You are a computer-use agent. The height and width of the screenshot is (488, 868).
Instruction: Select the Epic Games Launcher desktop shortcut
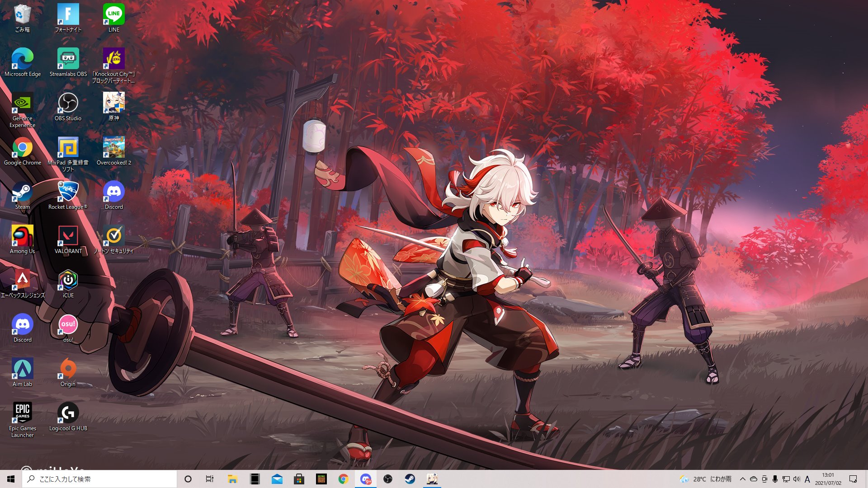click(22, 420)
